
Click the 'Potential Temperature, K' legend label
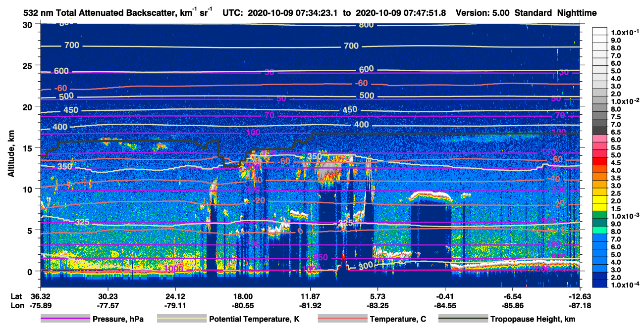[255, 319]
